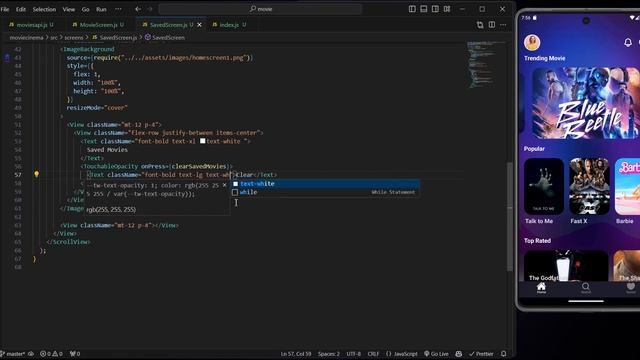Click the bookmark marker at line 43
Viewport: 640px width, 360px height.
tap(7, 58)
